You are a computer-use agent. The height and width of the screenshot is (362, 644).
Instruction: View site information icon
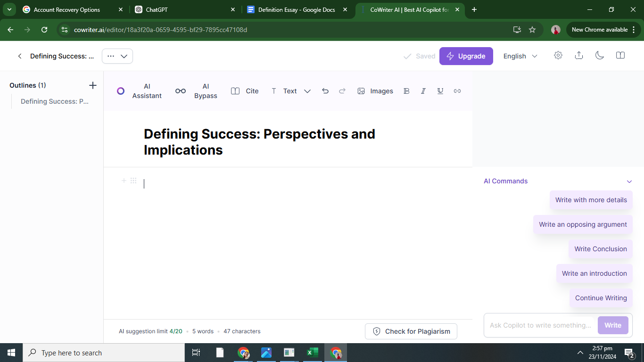click(x=65, y=30)
